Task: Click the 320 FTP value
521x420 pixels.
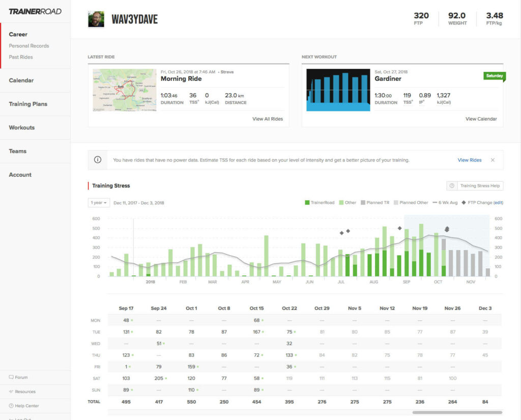Action: point(421,16)
